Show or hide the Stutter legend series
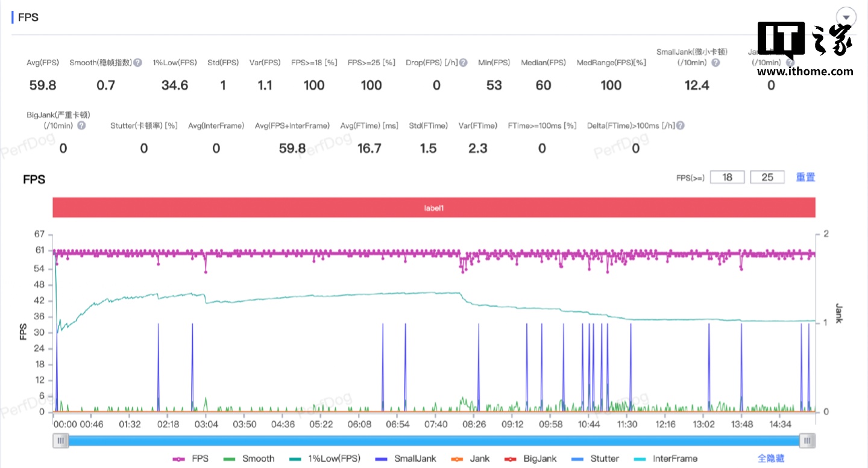 [x=596, y=458]
